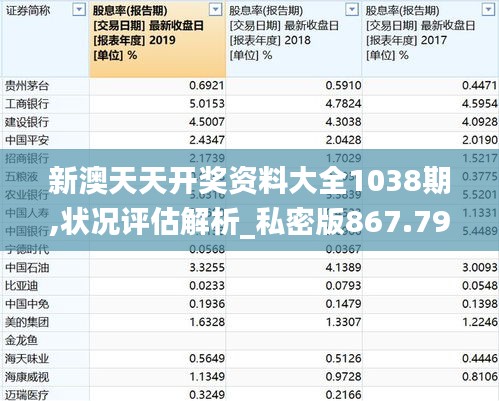Select the 中国平安 row name
This screenshot has width=499, height=401.
27,141
